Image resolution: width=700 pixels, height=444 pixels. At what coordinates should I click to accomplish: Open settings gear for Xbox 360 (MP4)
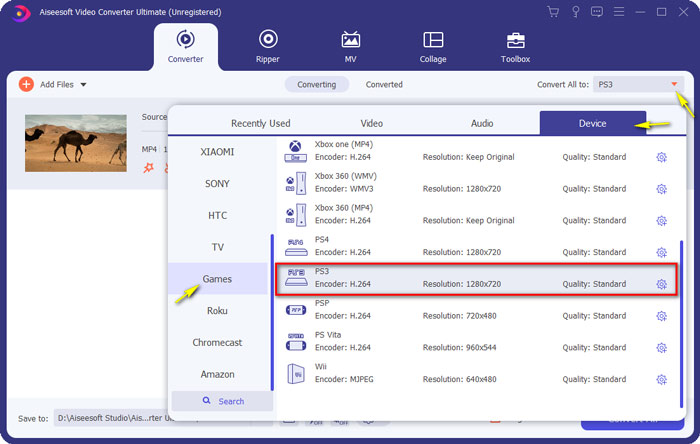662,220
